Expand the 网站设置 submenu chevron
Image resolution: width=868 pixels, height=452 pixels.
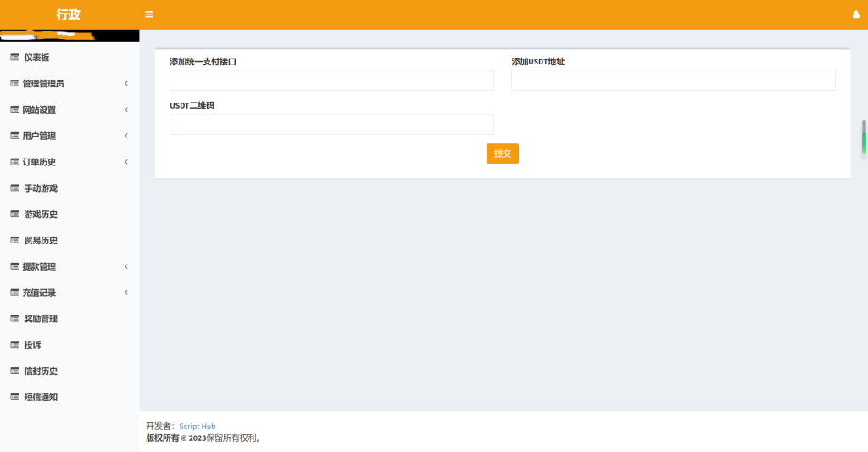point(126,110)
